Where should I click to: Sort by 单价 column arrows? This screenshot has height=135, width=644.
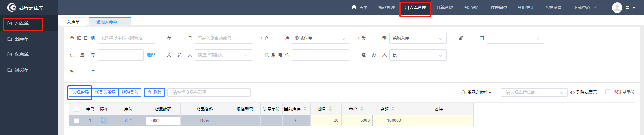pyautogui.click(x=362, y=109)
